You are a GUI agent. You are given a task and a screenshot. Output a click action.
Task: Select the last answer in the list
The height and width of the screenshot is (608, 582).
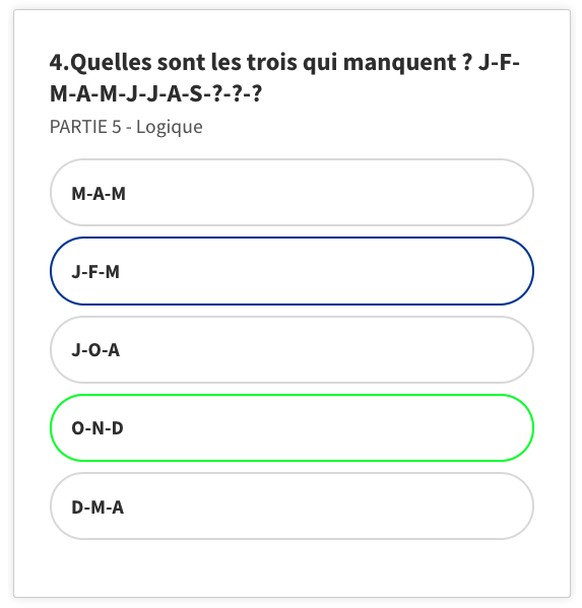[x=292, y=506]
